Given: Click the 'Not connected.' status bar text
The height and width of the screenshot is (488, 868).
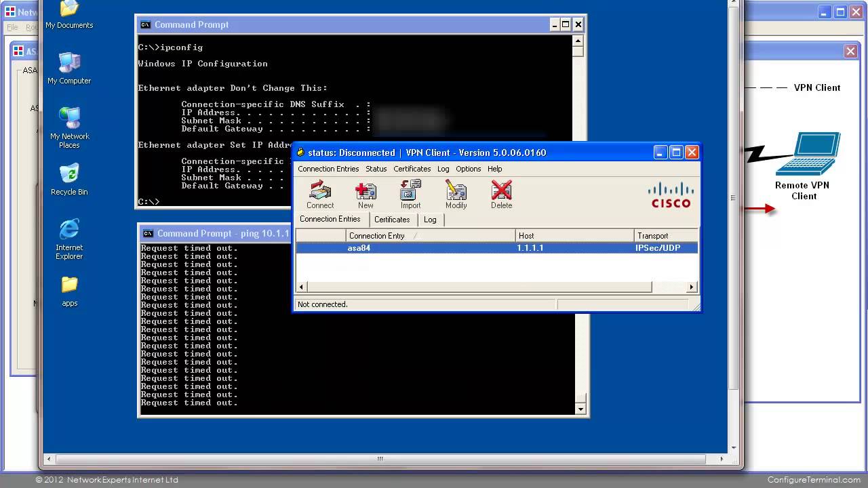Looking at the screenshot, I should point(323,304).
